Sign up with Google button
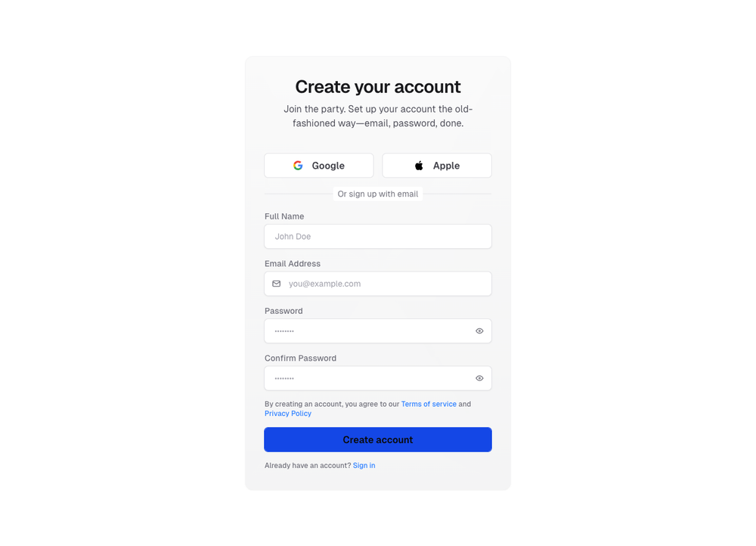 (x=319, y=166)
